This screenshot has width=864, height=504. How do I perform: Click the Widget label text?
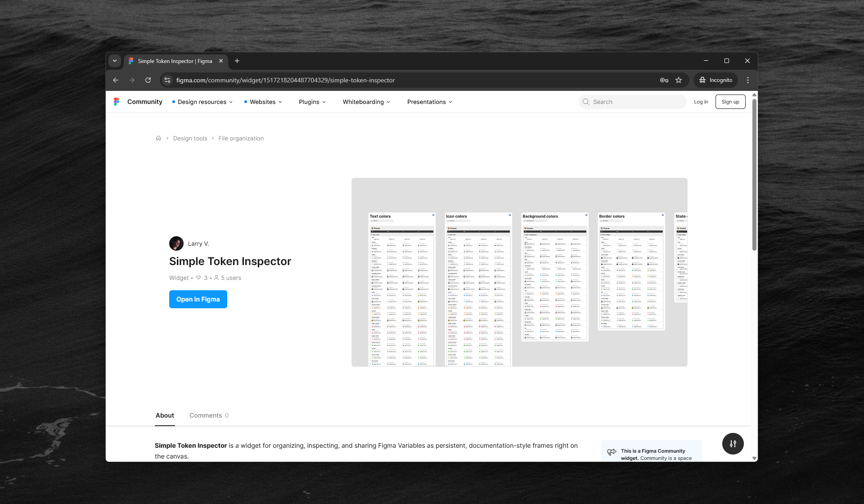[x=179, y=278]
